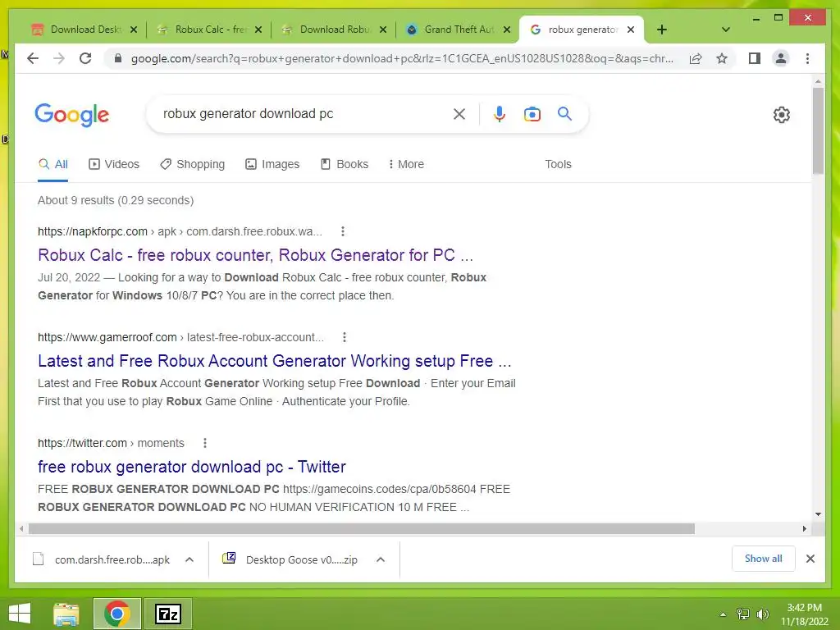The image size is (840, 630).
Task: Open the tab search dropdown
Action: (x=726, y=30)
